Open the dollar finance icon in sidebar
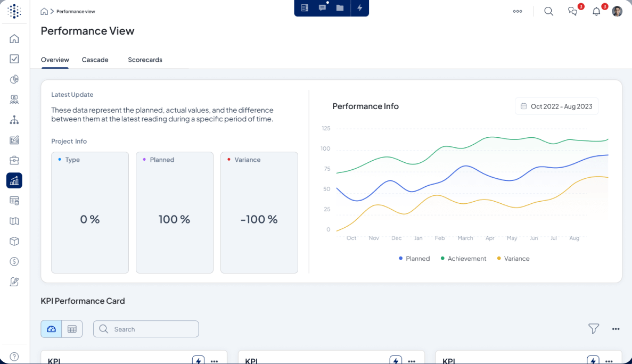 14,261
